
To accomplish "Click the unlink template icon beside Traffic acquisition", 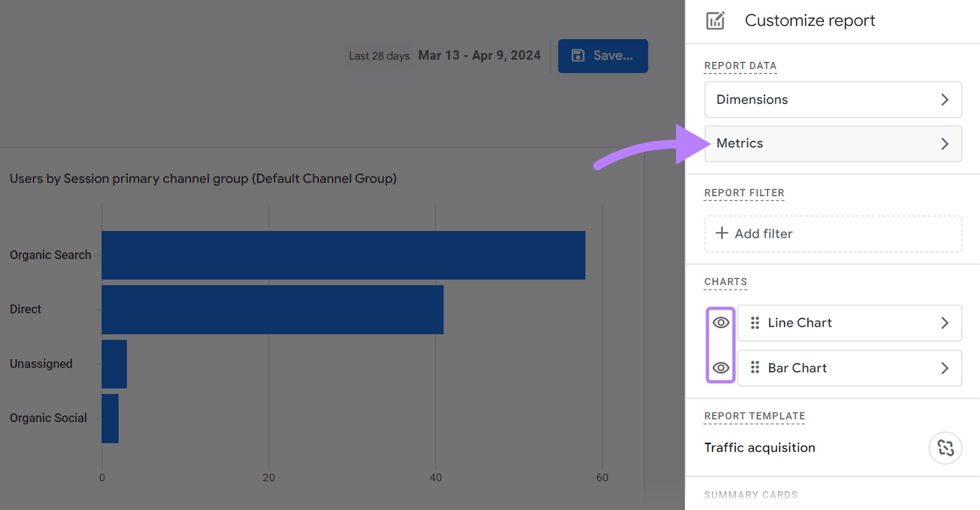I will 945,448.
